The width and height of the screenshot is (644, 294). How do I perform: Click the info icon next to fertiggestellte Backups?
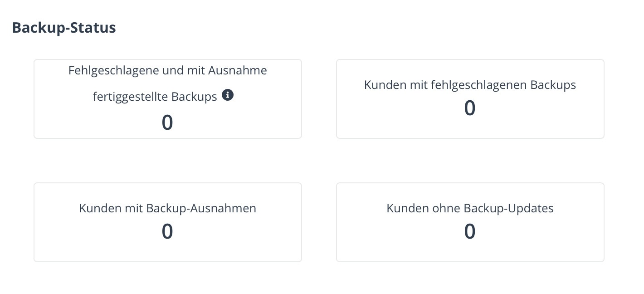click(x=228, y=95)
